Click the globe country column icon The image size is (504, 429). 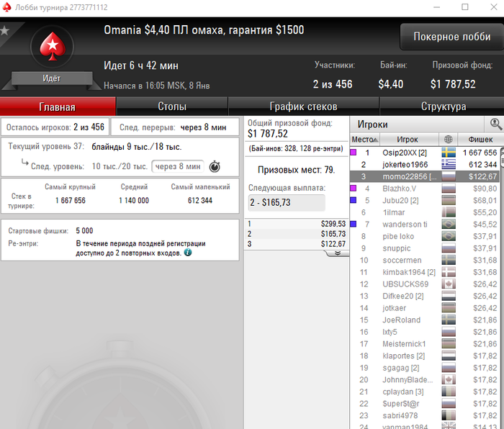point(449,140)
